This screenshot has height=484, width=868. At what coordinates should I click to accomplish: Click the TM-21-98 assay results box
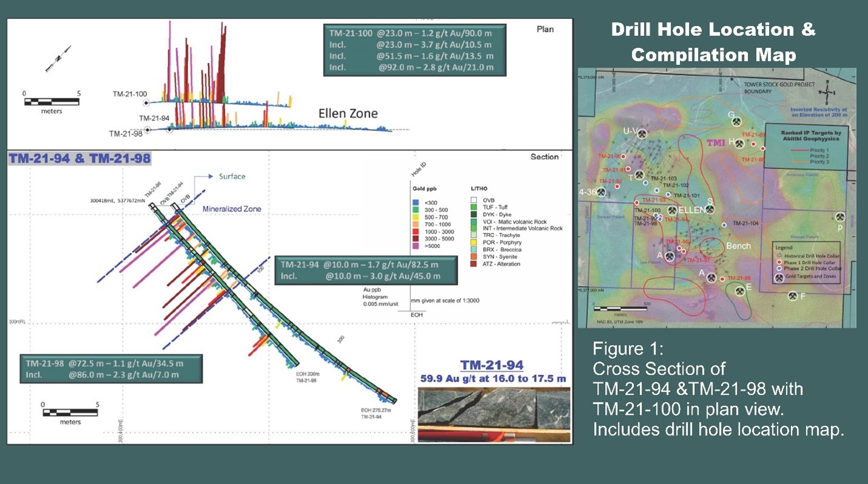tap(111, 369)
